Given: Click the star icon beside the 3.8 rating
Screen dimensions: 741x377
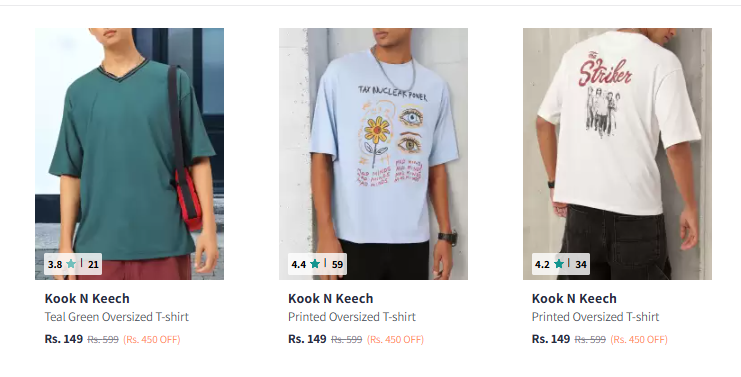Looking at the screenshot, I should pyautogui.click(x=71, y=264).
